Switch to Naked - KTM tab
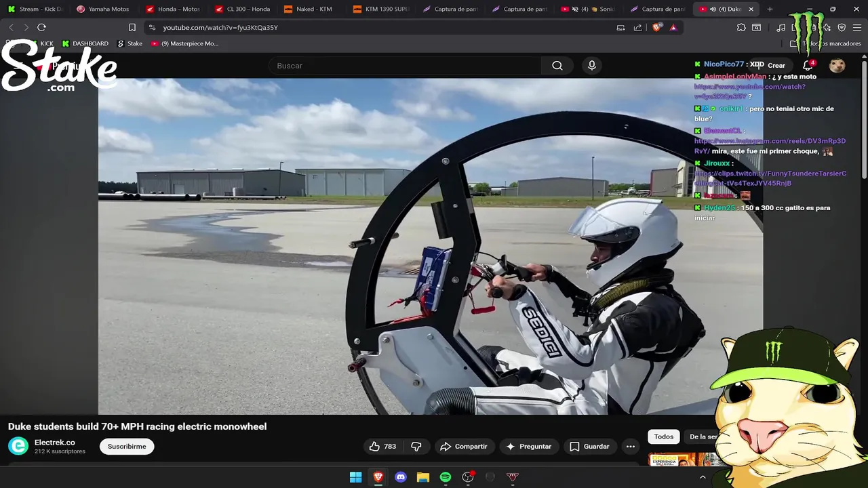Image resolution: width=868 pixels, height=488 pixels. [311, 9]
